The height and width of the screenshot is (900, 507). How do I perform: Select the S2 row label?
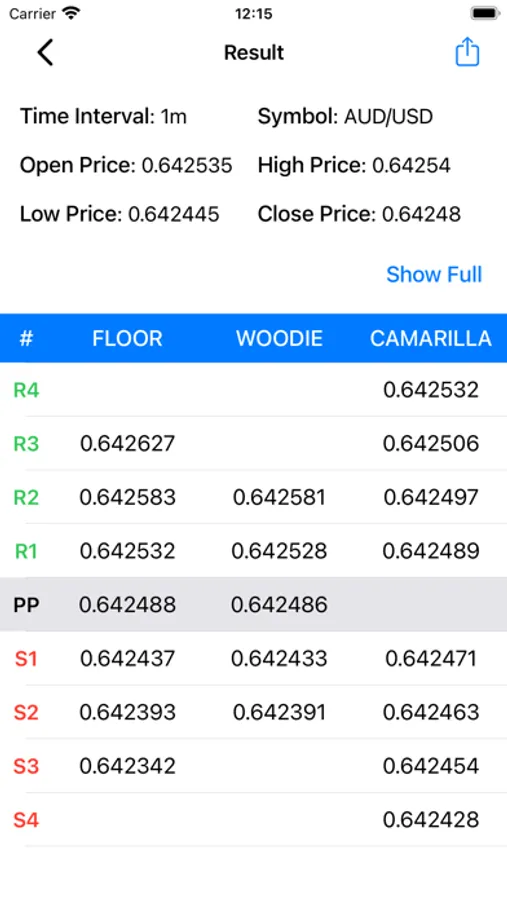click(26, 712)
